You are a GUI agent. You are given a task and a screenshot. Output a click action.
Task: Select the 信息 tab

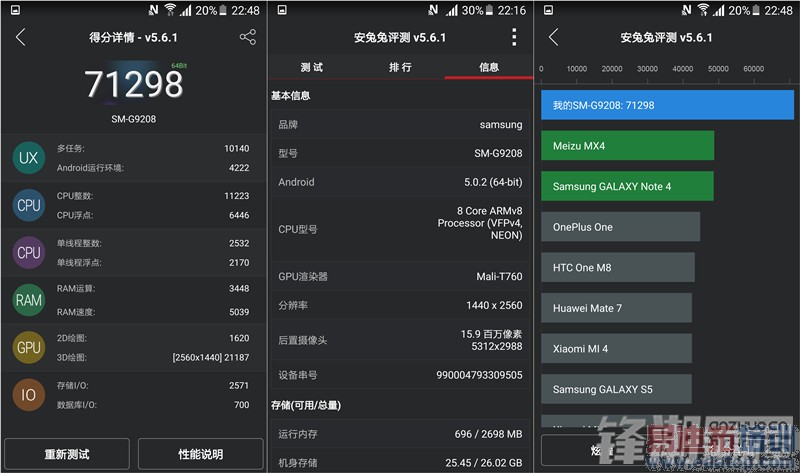(x=489, y=67)
